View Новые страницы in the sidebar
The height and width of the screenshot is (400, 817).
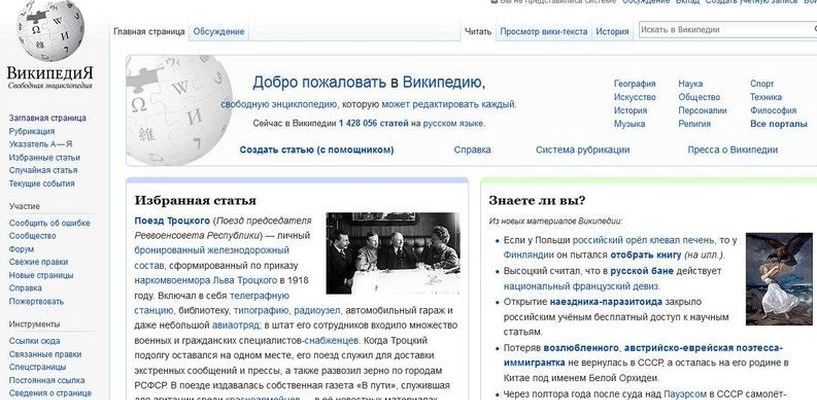click(x=41, y=275)
